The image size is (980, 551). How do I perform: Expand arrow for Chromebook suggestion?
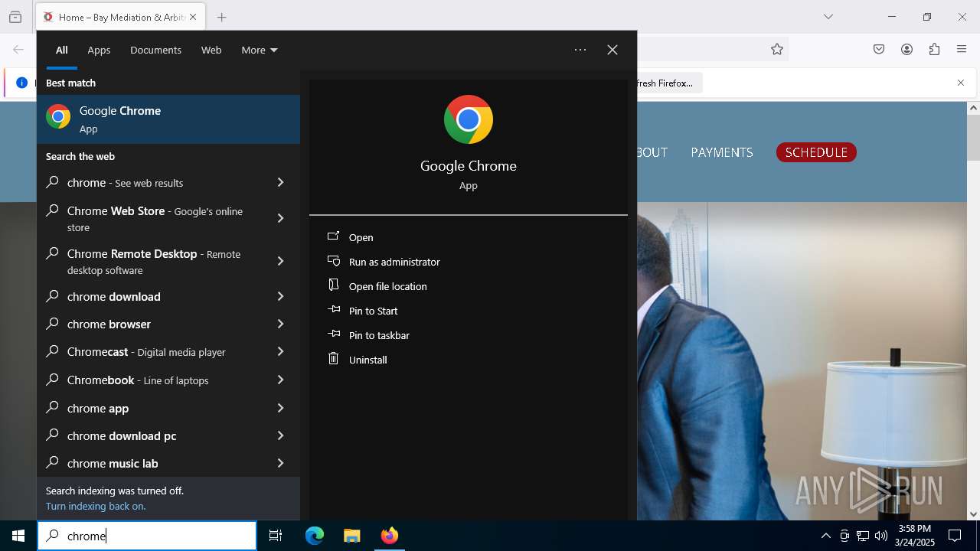[x=280, y=380]
